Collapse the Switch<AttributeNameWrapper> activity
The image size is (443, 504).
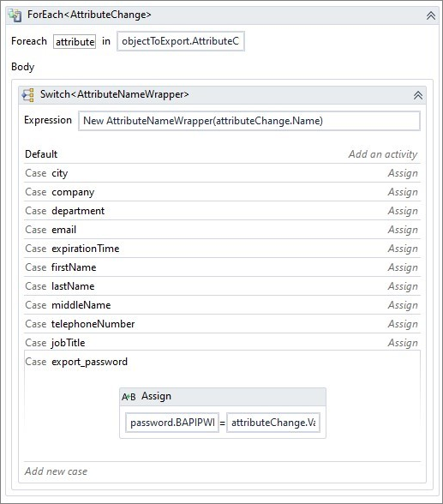(x=418, y=95)
